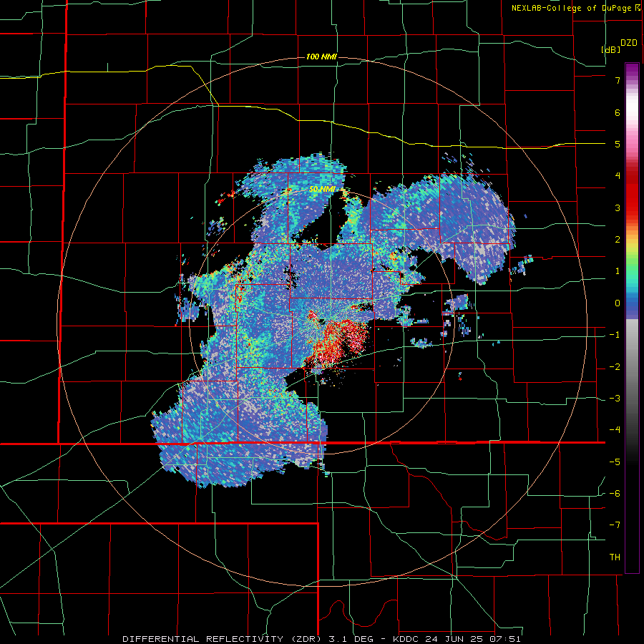Click the 3 value on the dB scale
The image size is (644, 644).
pos(618,208)
